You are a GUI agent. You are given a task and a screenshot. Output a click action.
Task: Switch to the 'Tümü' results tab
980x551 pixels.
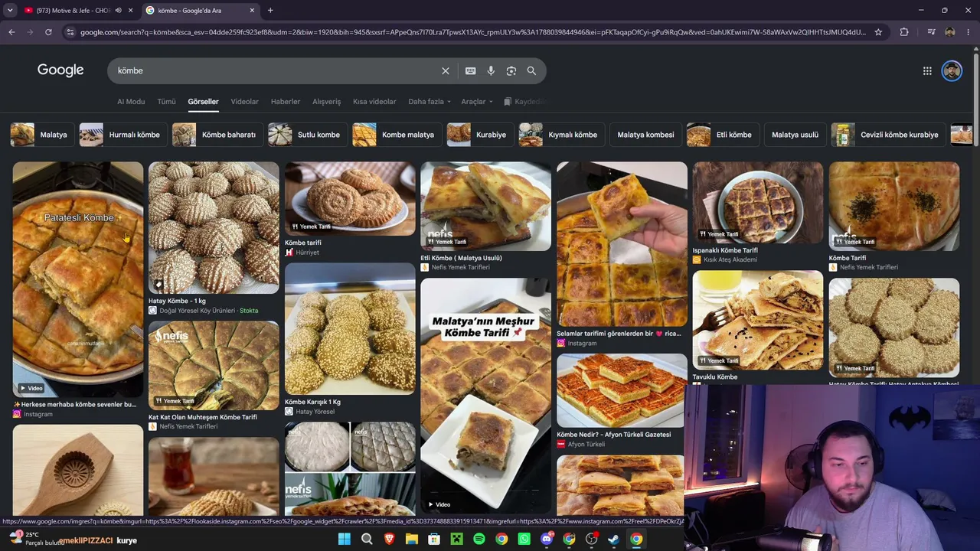pos(166,102)
